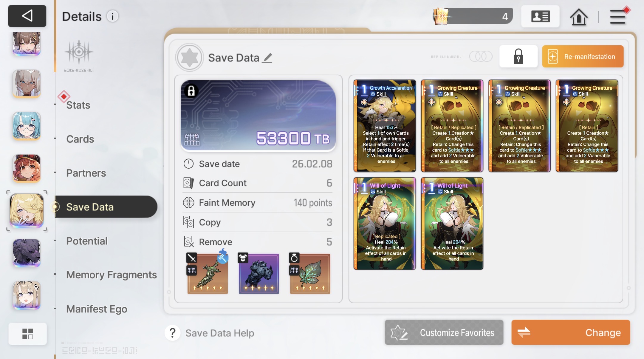Click the Re-manifestation button
The height and width of the screenshot is (359, 644).
[x=583, y=56]
